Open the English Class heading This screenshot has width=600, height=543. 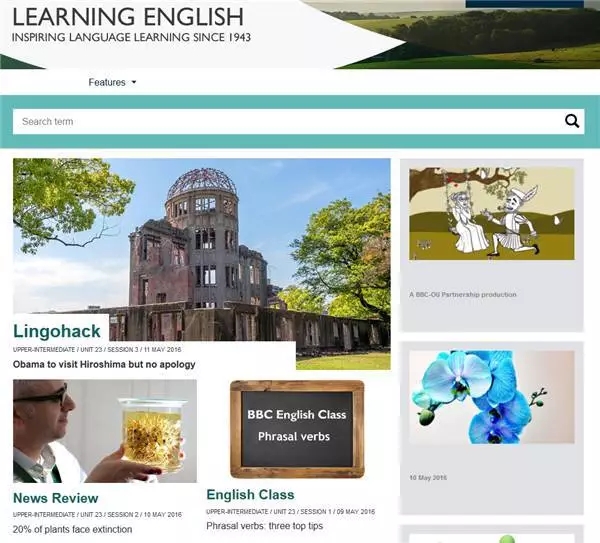(x=250, y=495)
